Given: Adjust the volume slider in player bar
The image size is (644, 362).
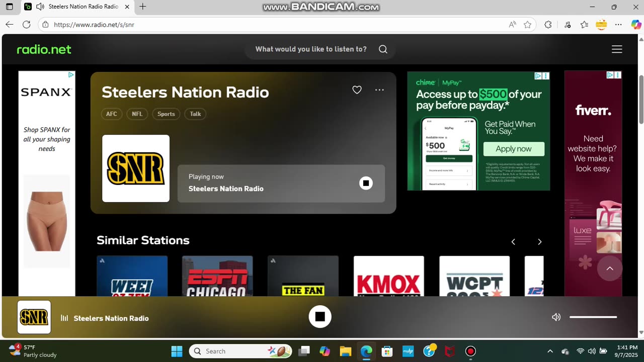Looking at the screenshot, I should 593,317.
